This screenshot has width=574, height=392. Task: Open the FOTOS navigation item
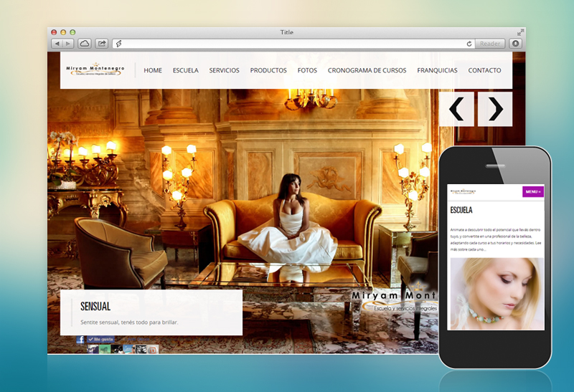[x=307, y=70]
